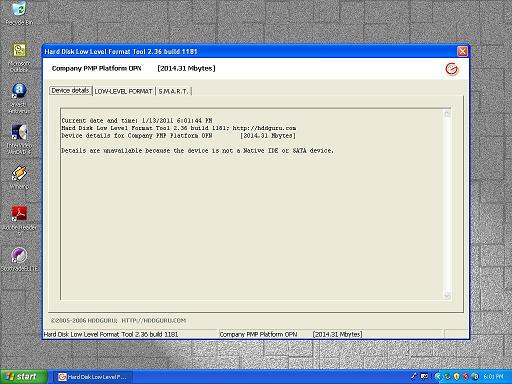Image resolution: width=512 pixels, height=384 pixels.
Task: Click the 'Current date and time' line
Action: coord(137,121)
